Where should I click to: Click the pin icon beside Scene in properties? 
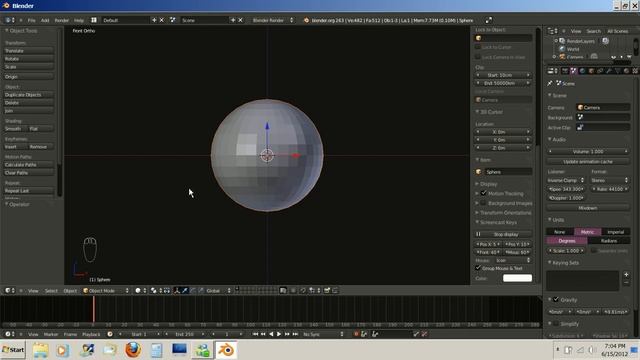point(550,83)
